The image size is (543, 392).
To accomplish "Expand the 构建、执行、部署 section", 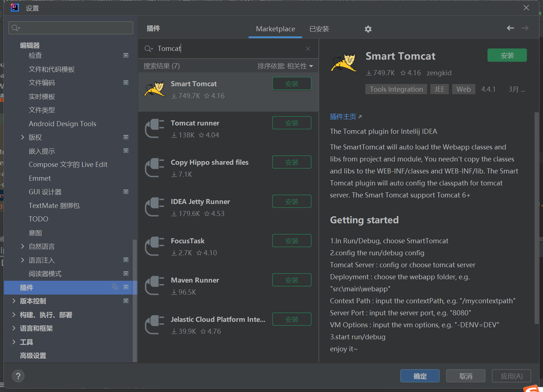I will [14, 315].
